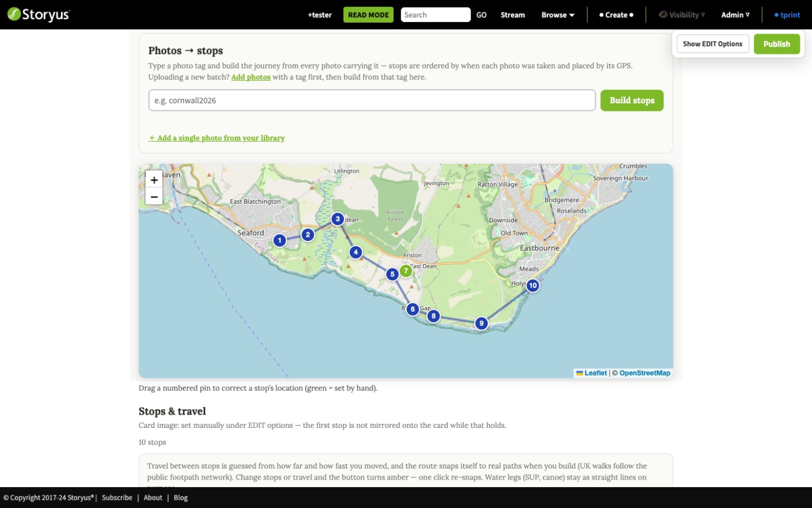Open the Browse dropdown menu
This screenshot has height=508, width=812.
pos(557,15)
